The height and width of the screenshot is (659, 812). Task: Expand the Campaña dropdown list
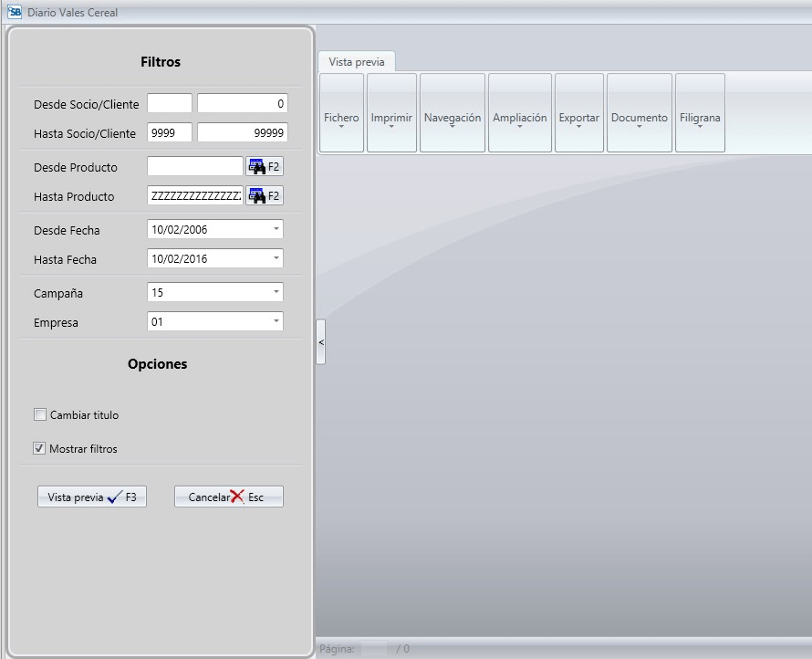click(276, 293)
